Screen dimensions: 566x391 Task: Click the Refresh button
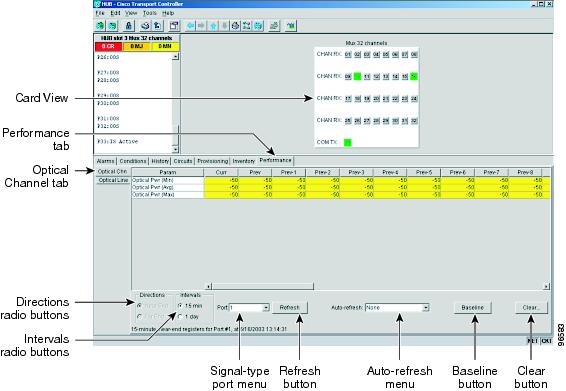(x=289, y=308)
